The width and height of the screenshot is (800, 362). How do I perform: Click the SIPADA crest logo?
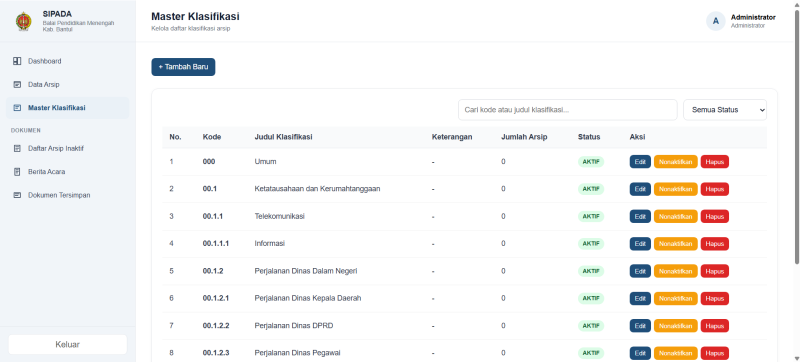(23, 21)
